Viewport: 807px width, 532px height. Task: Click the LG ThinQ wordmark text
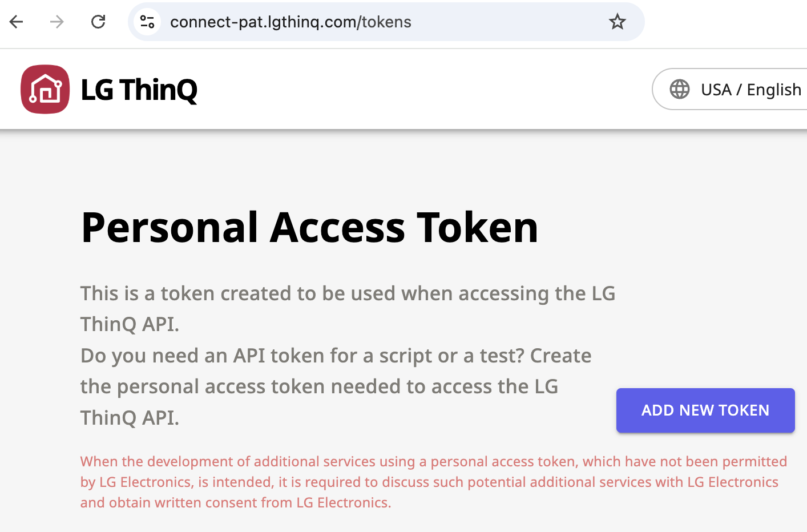tap(139, 90)
